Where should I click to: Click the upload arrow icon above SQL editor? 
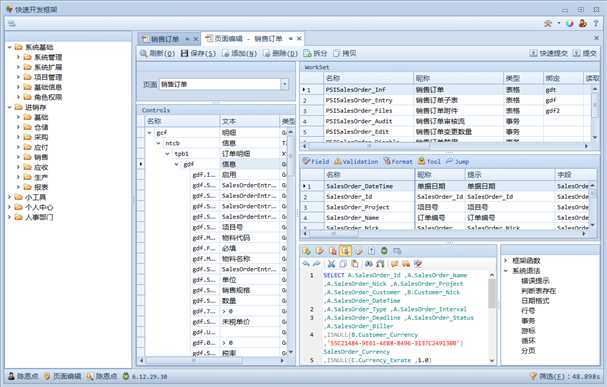pyautogui.click(x=372, y=251)
